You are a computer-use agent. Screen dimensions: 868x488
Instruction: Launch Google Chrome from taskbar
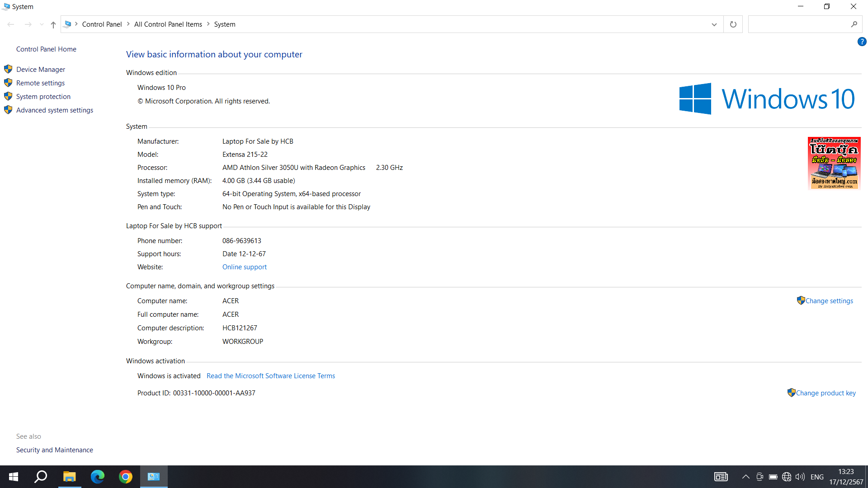point(125,477)
